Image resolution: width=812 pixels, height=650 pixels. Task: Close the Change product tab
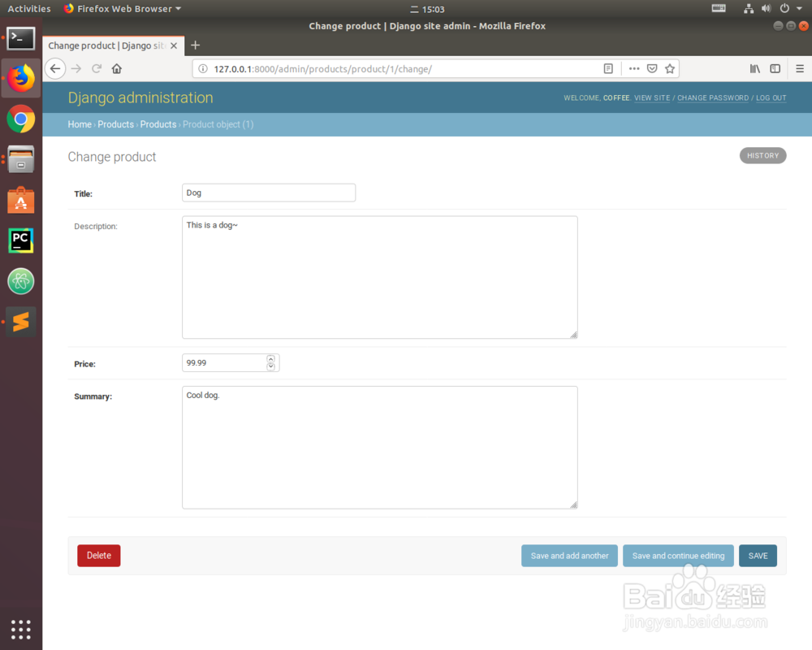tap(174, 45)
